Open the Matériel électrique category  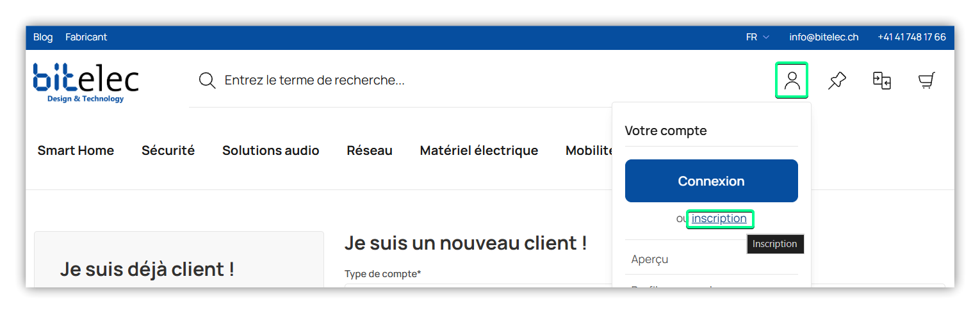(x=478, y=150)
